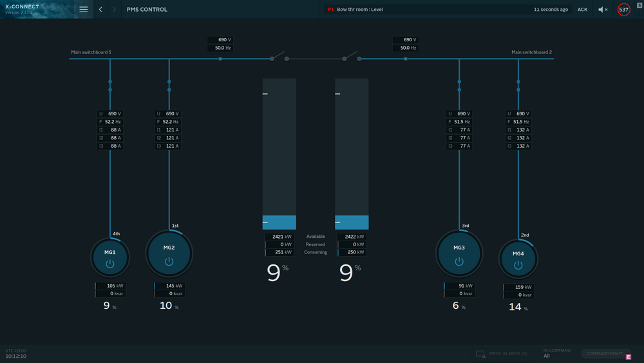This screenshot has width=644, height=363.
Task: Toggle the MG4 generator circuit breaker
Action: 518,86
